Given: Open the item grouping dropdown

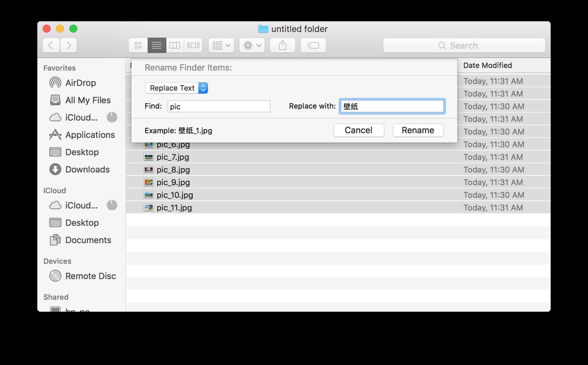Looking at the screenshot, I should pos(221,45).
